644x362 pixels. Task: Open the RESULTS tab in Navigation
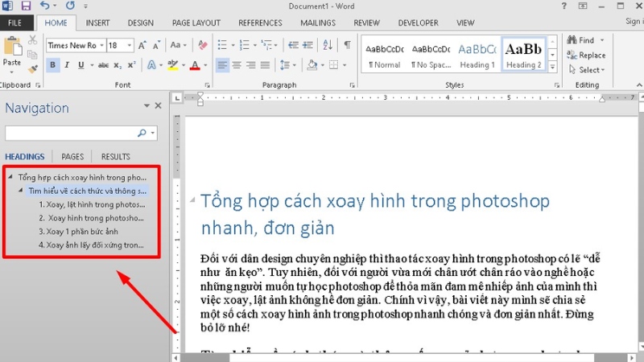(115, 157)
